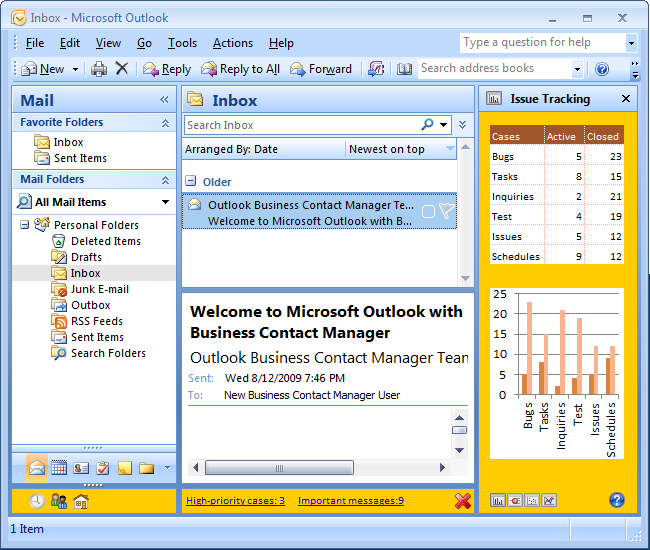
Task: Open the View menu
Action: click(108, 43)
